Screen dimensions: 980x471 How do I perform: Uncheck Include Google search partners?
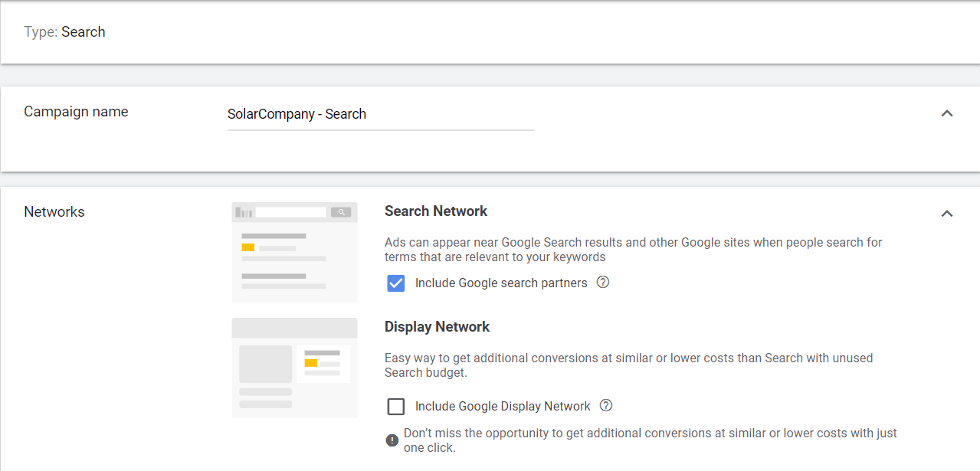[x=395, y=283]
